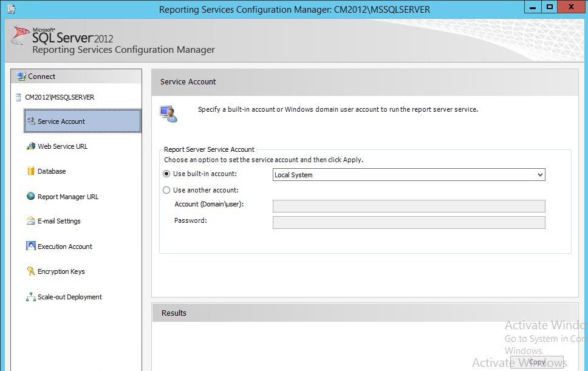Select the Use another account option

(x=167, y=190)
